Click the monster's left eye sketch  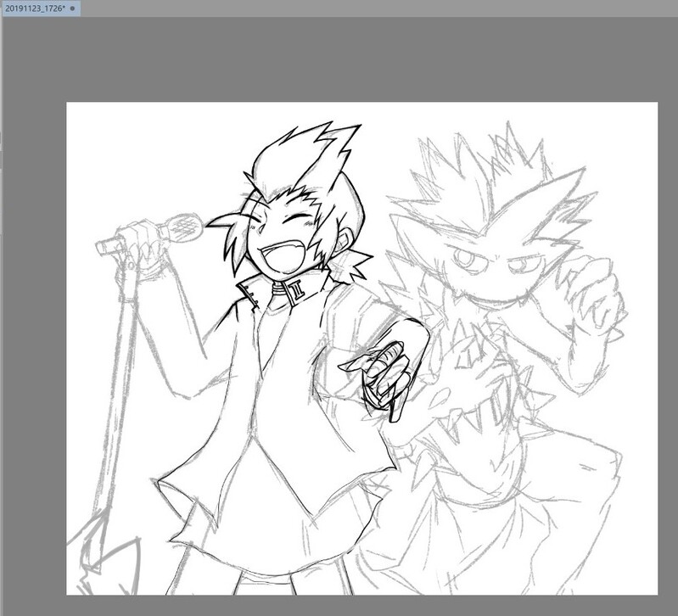click(466, 259)
